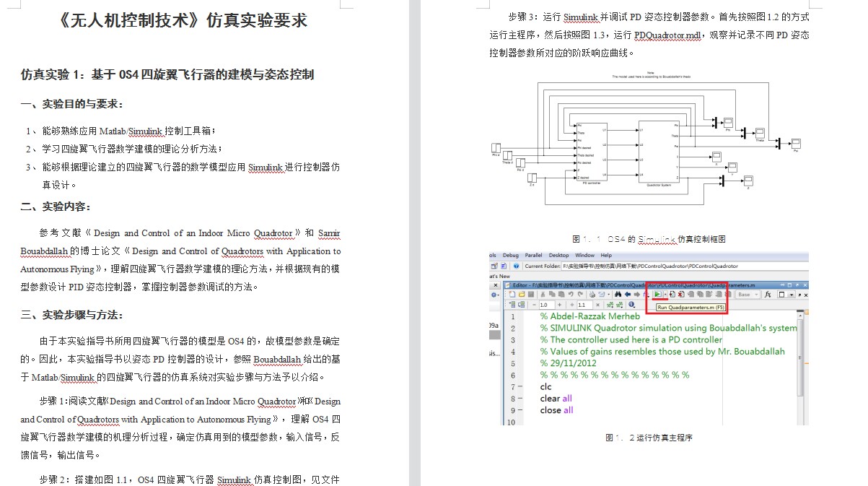Click the Phi d step input block in the diagram
This screenshot has height=486, width=868.
pos(496,147)
